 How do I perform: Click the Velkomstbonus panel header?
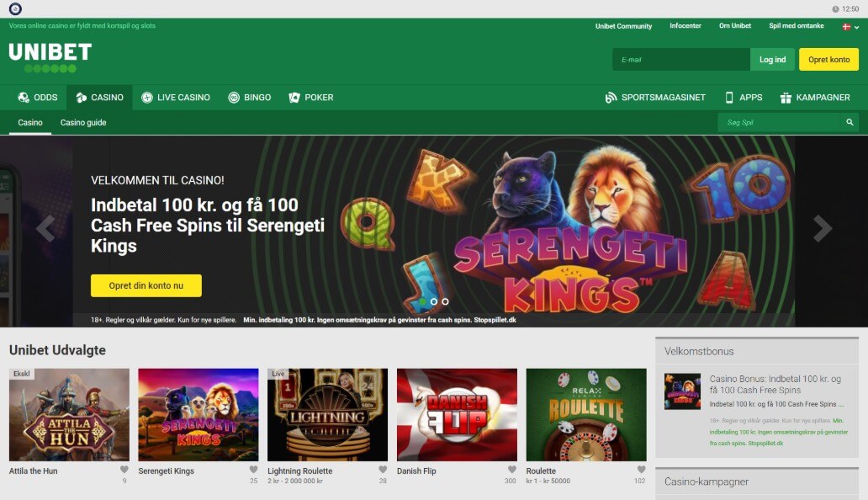[757, 351]
